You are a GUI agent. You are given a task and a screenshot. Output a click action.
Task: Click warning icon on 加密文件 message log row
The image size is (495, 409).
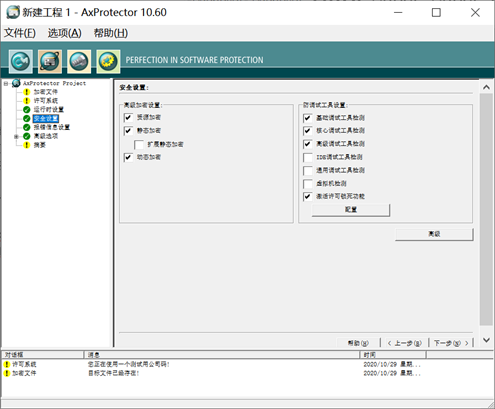[7, 373]
